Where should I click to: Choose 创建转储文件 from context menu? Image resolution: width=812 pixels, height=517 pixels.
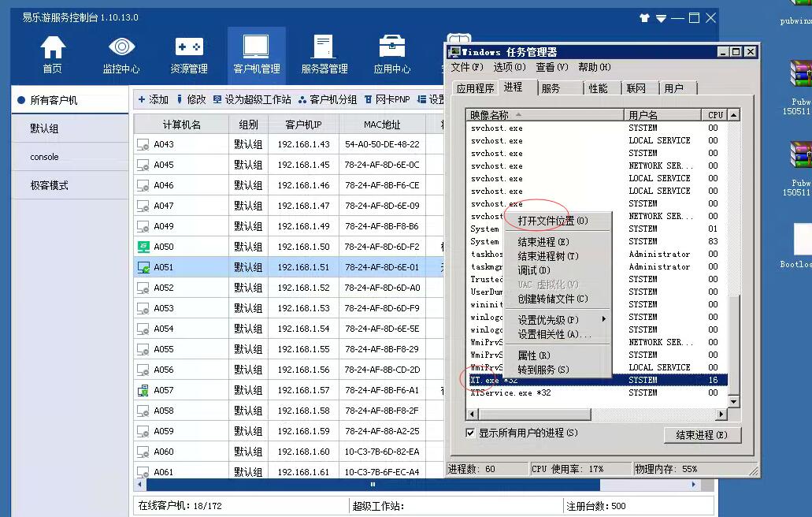558,299
